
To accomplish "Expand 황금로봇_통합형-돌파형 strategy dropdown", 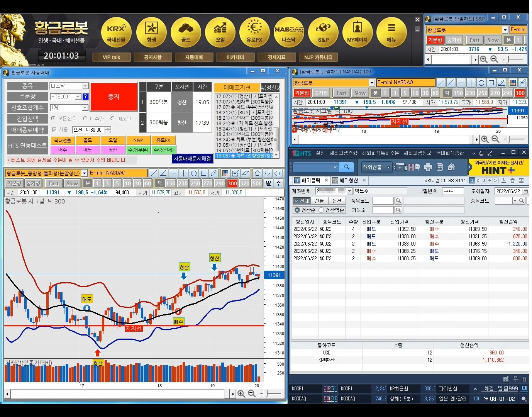I will click(x=85, y=173).
